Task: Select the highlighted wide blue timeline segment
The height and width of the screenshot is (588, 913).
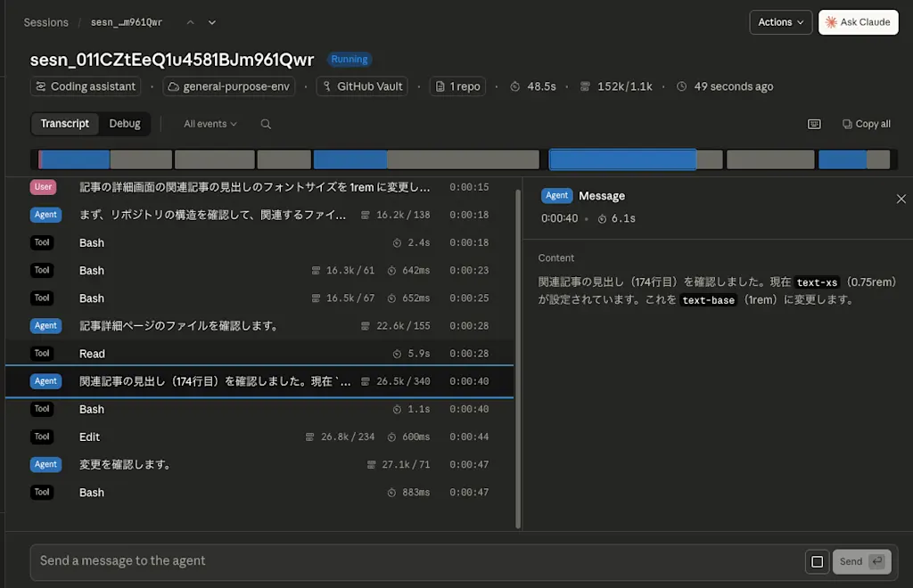Action: click(622, 159)
